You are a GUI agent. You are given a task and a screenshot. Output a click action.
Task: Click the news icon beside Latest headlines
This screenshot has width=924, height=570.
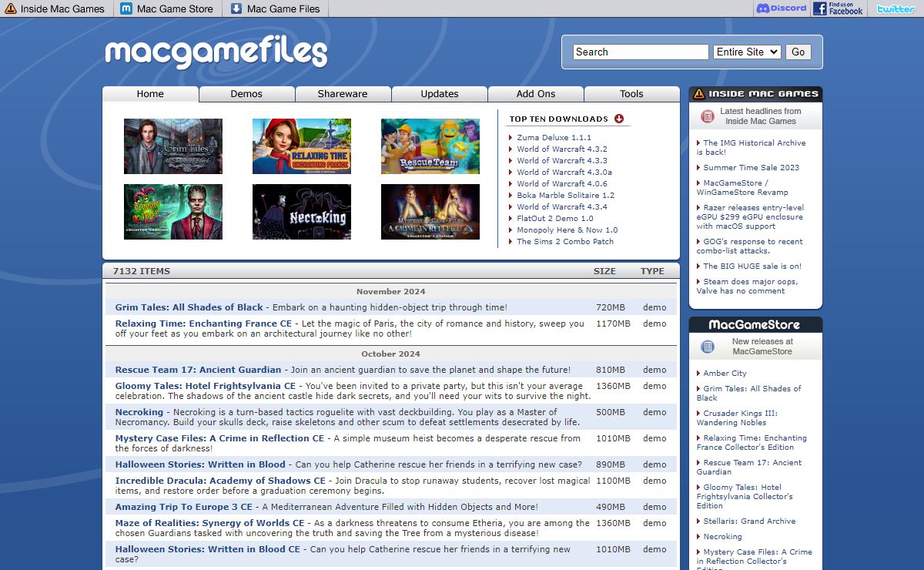point(708,116)
